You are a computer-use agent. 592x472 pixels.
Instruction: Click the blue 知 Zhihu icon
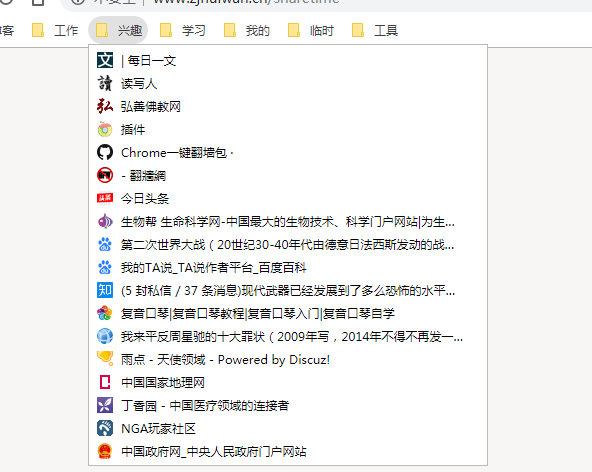coord(105,290)
